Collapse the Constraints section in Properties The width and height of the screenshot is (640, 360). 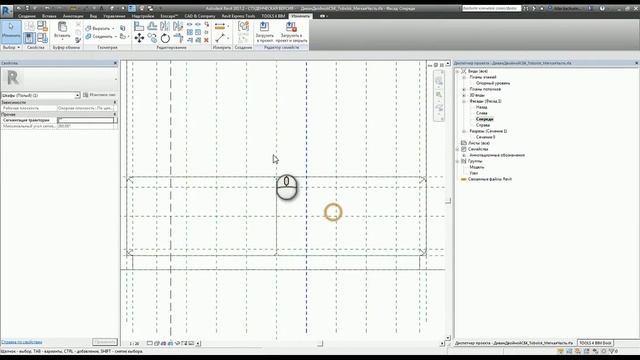(115, 102)
